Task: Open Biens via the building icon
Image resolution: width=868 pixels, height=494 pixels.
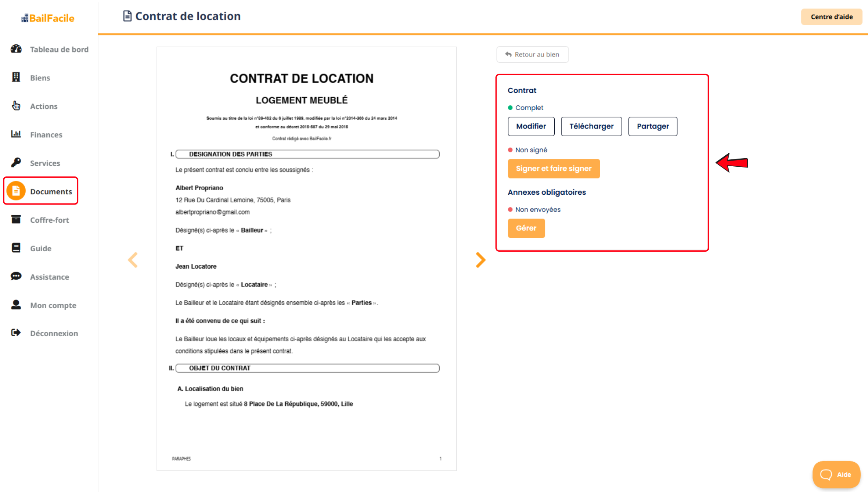Action: point(16,77)
